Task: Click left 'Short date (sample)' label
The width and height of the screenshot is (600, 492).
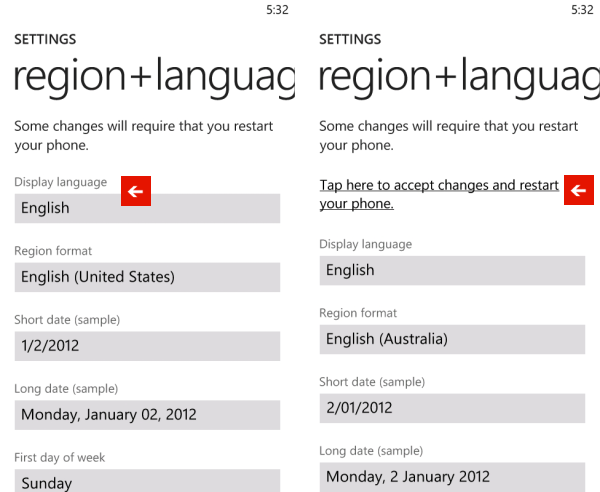Action: coord(67,320)
